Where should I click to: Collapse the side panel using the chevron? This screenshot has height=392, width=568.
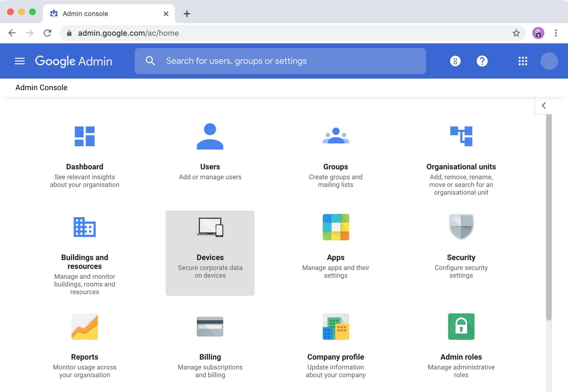point(544,105)
